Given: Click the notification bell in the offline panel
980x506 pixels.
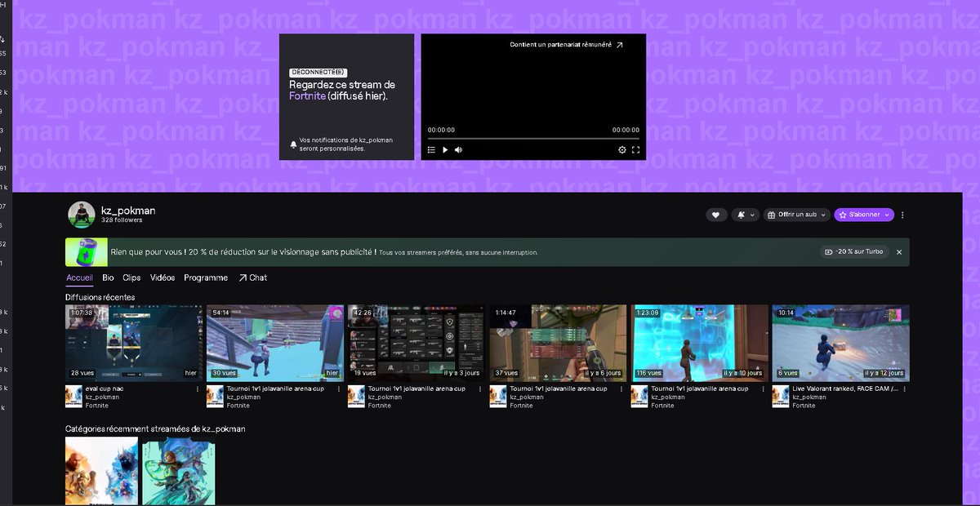Looking at the screenshot, I should click(294, 144).
